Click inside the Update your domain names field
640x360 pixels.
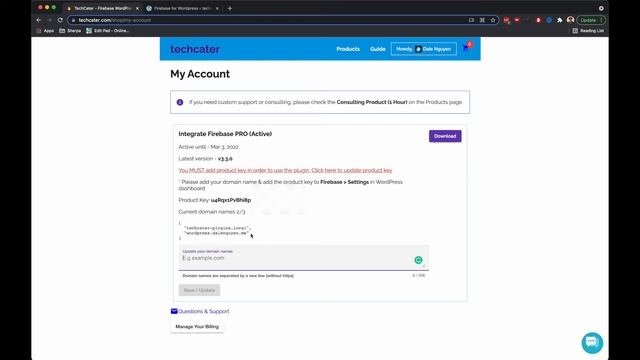pos(304,258)
